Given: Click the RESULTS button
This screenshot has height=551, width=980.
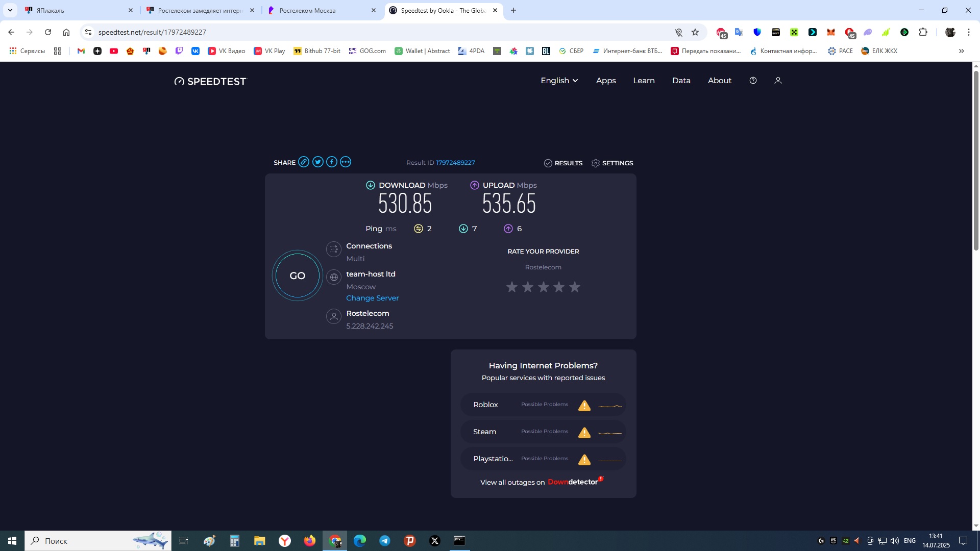Looking at the screenshot, I should [x=563, y=163].
